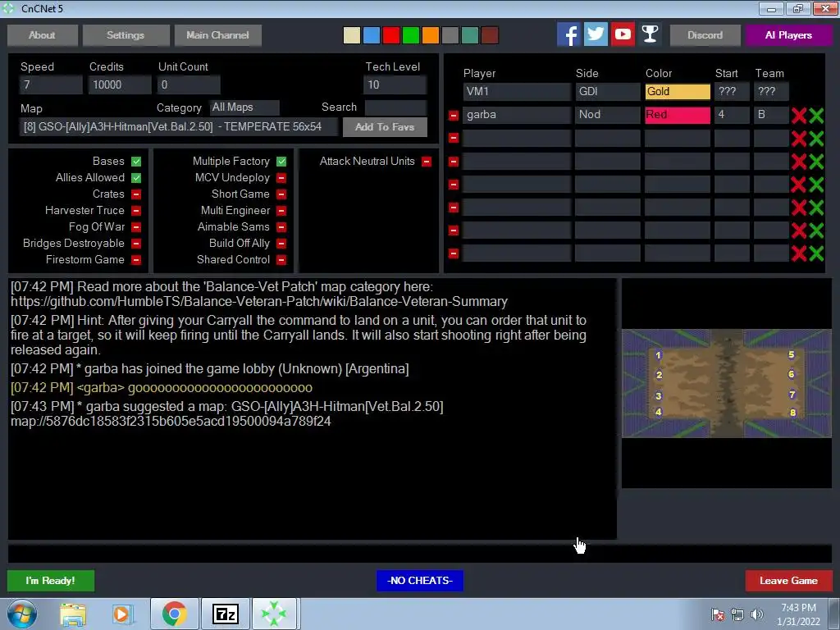Open the Speed dropdown showing 7
Image resolution: width=840 pixels, height=630 pixels.
51,84
